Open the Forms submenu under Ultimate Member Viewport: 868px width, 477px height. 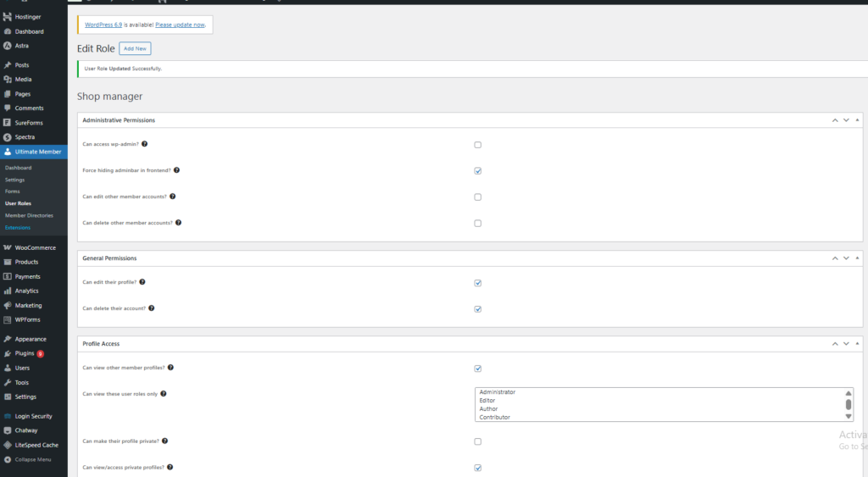pos(13,191)
